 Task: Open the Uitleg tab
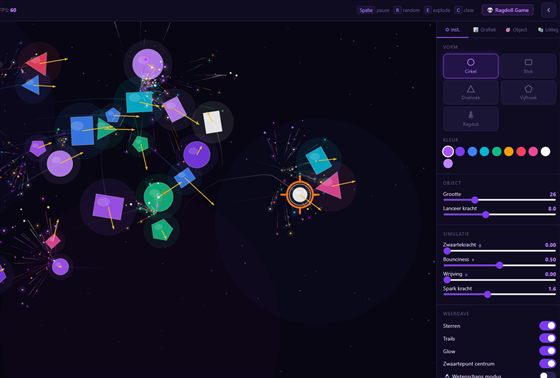(548, 30)
